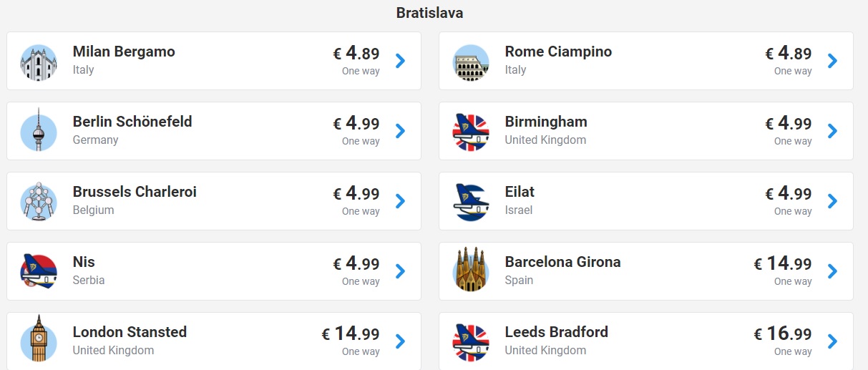Screen dimensions: 868x370
Task: Click the Nis Serbia plane-tail icon
Action: [39, 271]
